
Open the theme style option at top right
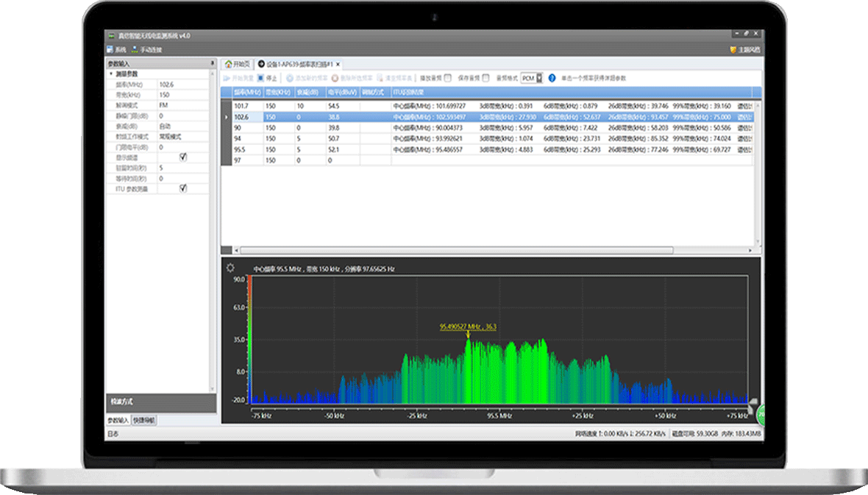pos(745,50)
